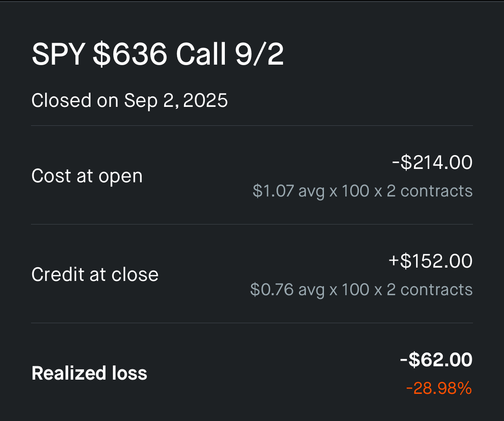Click the word SPY in the title
Screen dimensions: 504x421
pyautogui.click(x=59, y=54)
